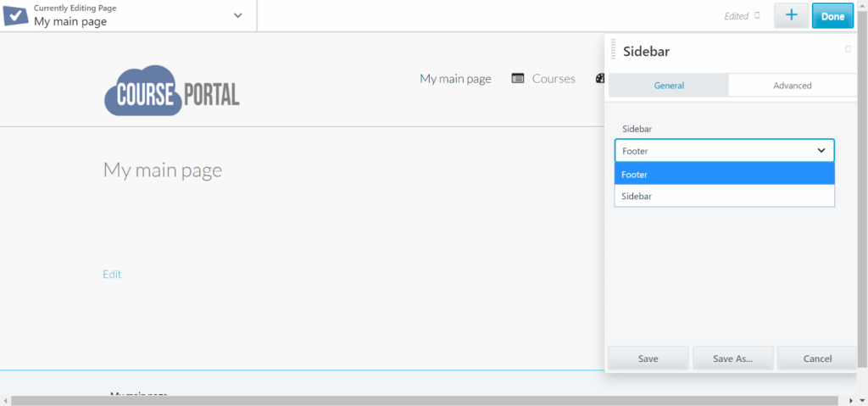Click the plus icon to add content
The image size is (868, 406).
(791, 16)
